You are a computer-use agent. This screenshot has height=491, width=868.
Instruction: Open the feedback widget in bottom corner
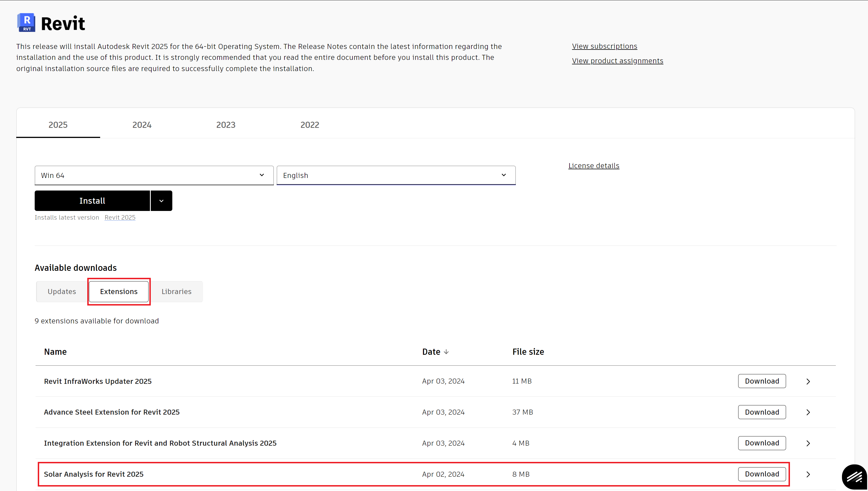pyautogui.click(x=855, y=476)
